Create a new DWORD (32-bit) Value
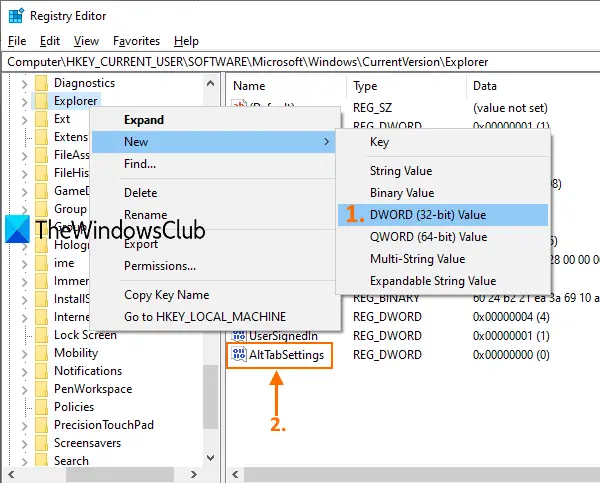 pos(443,215)
